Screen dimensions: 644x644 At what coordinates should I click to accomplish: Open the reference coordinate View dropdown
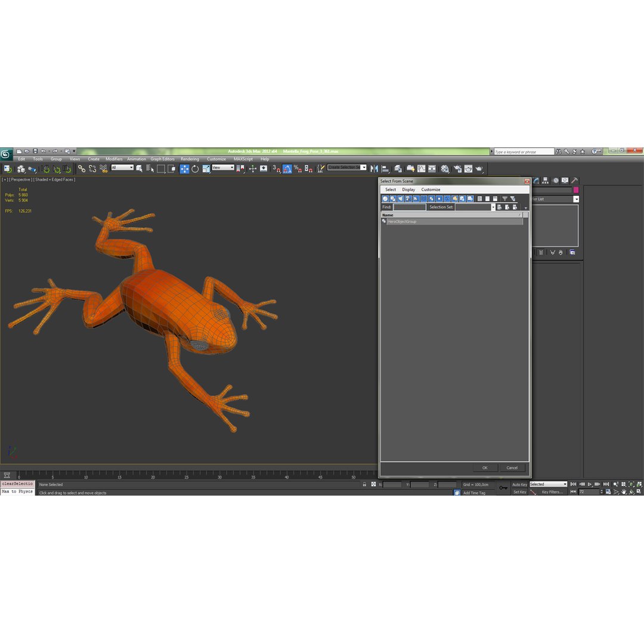[223, 168]
